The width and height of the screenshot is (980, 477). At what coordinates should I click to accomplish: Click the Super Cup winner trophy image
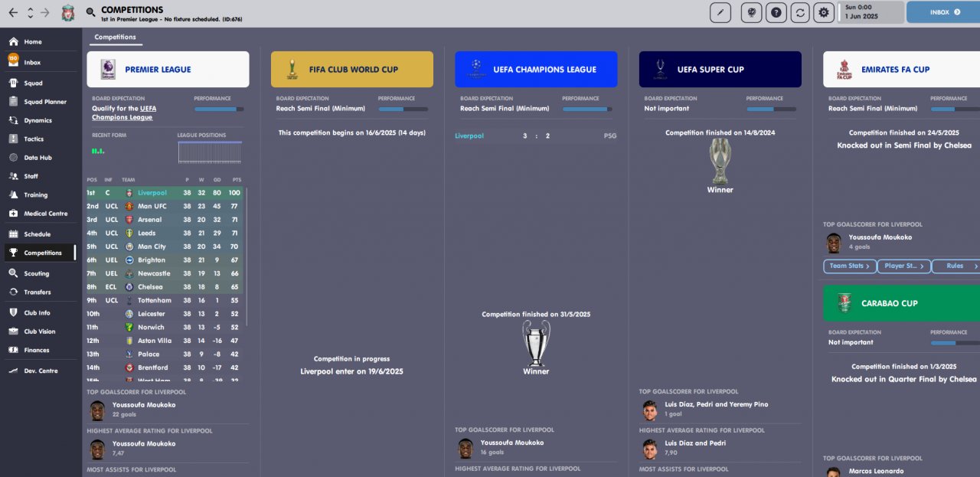click(x=720, y=162)
